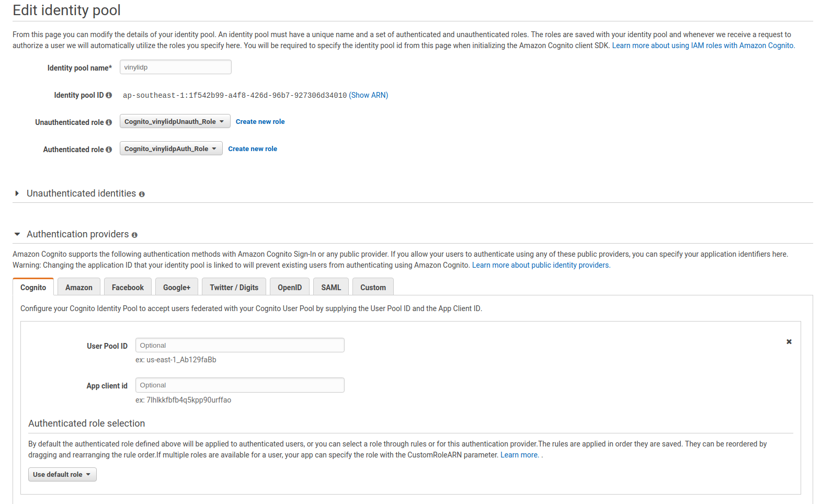
Task: Click the identity pool ID value text
Action: coord(235,95)
